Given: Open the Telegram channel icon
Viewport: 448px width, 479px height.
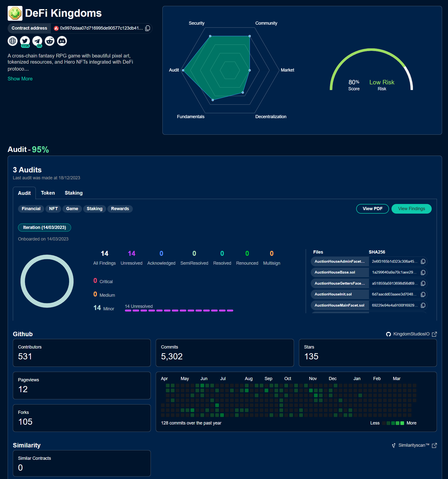Looking at the screenshot, I should pyautogui.click(x=37, y=41).
